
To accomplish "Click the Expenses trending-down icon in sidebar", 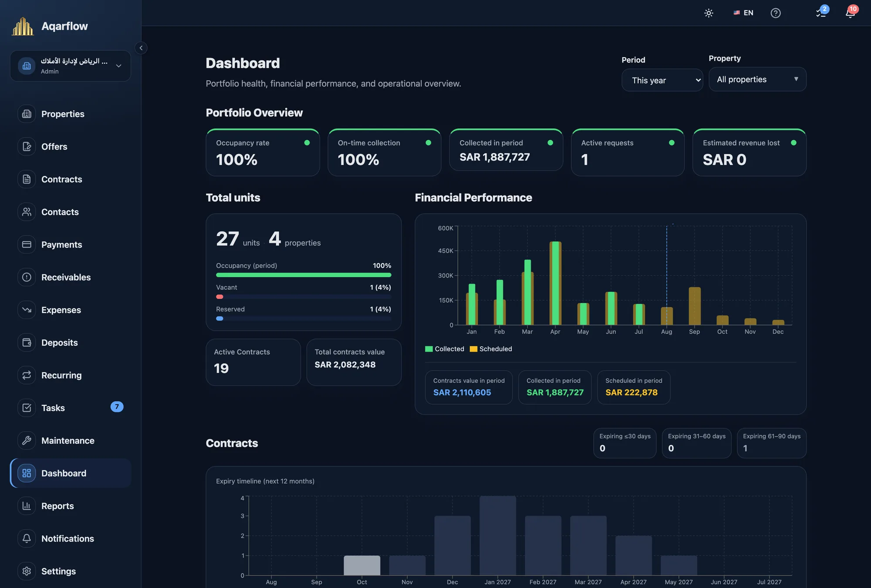I will click(x=27, y=310).
